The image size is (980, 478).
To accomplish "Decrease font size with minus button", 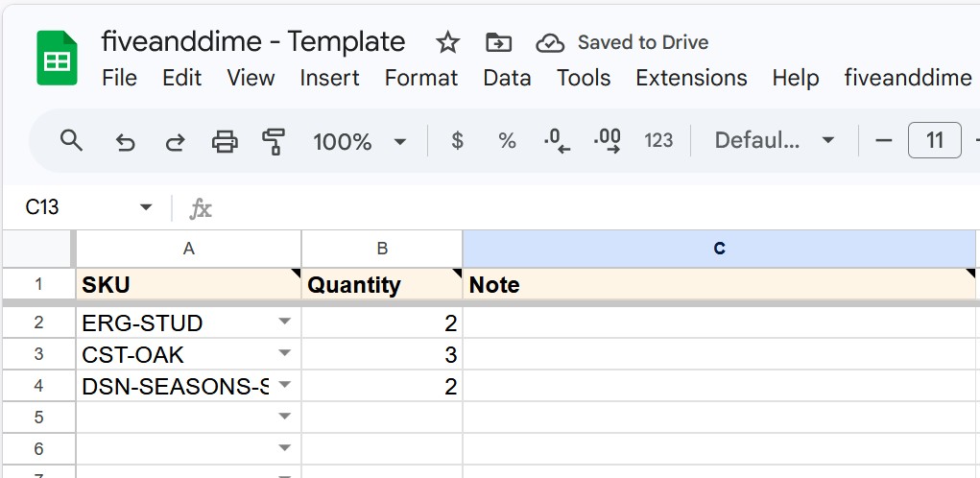I will click(883, 140).
